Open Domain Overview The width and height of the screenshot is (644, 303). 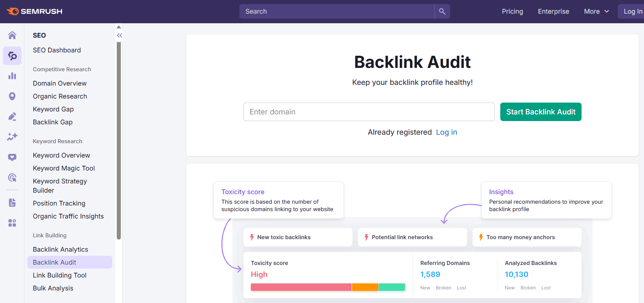pos(60,83)
